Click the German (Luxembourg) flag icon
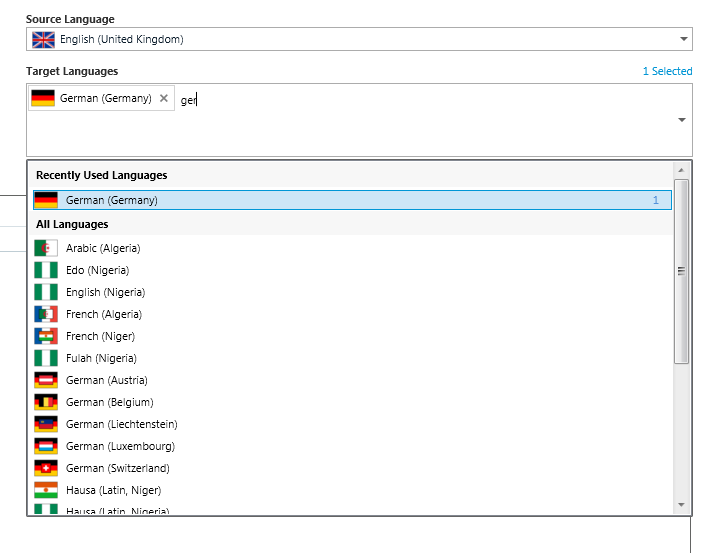 pyautogui.click(x=46, y=446)
